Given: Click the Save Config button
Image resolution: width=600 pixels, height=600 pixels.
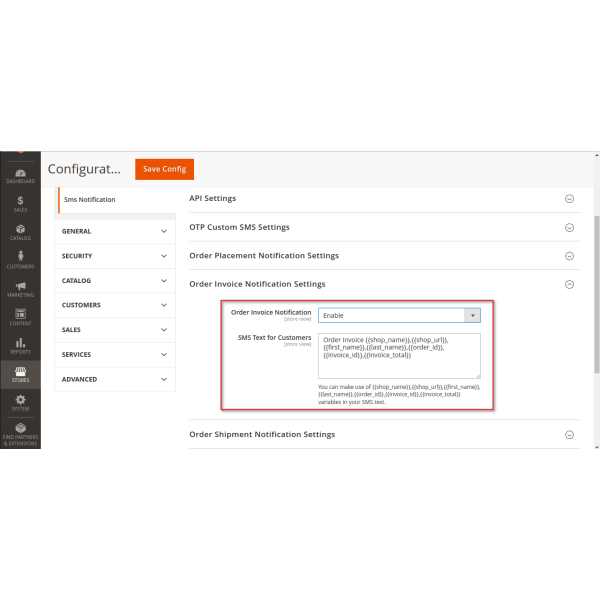Looking at the screenshot, I should click(164, 169).
